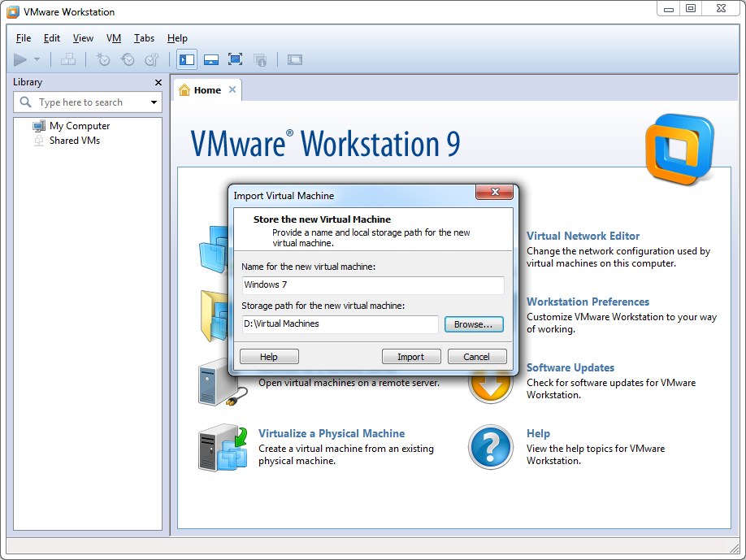
Task: Click the Browse... button
Action: [x=474, y=324]
